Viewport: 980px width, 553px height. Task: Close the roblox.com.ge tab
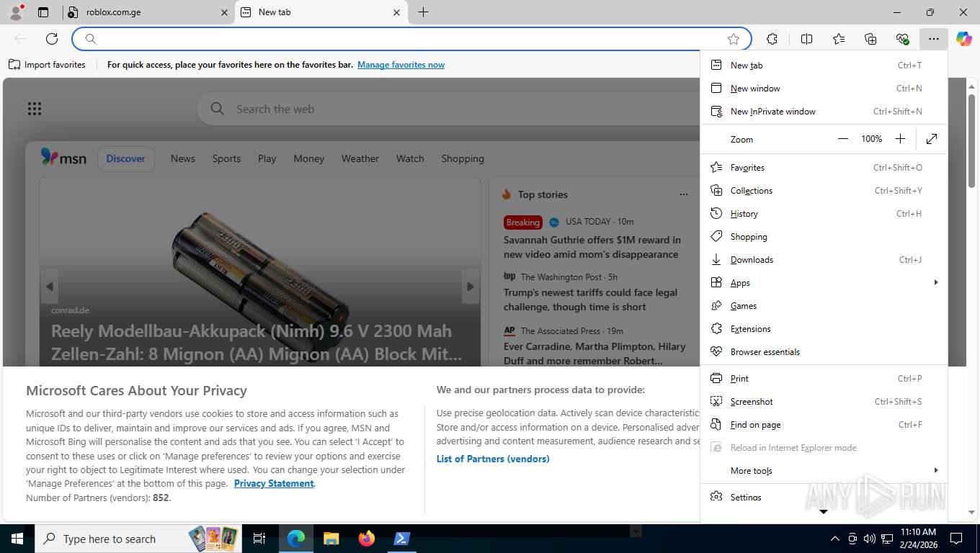pos(223,12)
